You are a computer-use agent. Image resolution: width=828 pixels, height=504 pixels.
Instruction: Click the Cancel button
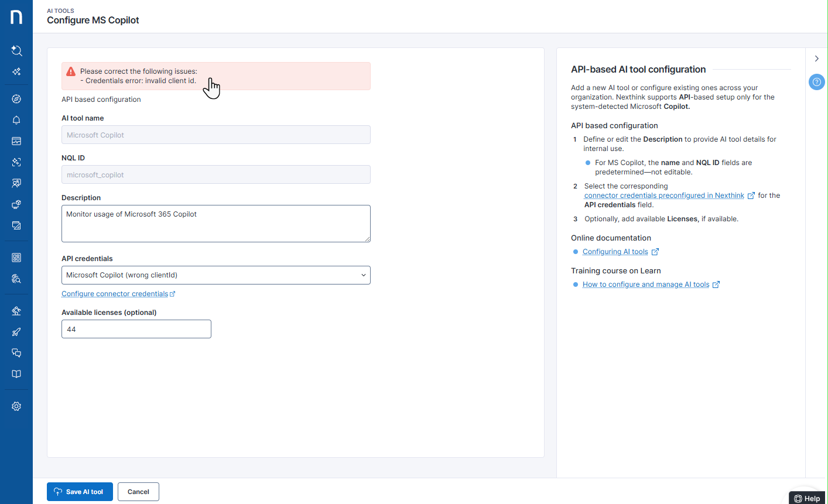coord(138,492)
